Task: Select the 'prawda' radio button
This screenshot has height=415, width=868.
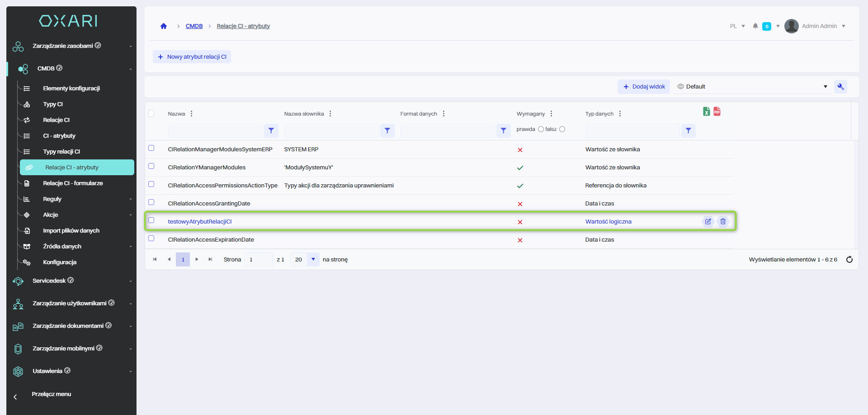Action: [x=541, y=129]
